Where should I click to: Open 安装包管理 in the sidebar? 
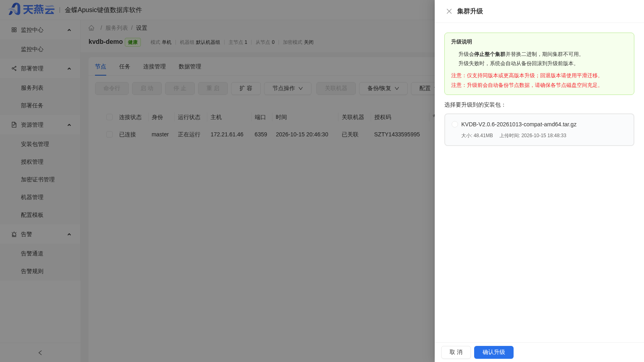pyautogui.click(x=35, y=144)
